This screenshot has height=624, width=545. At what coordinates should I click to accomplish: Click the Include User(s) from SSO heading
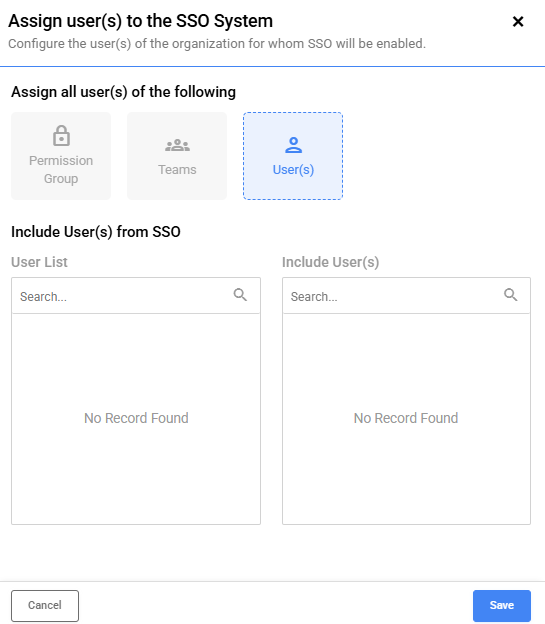(96, 232)
